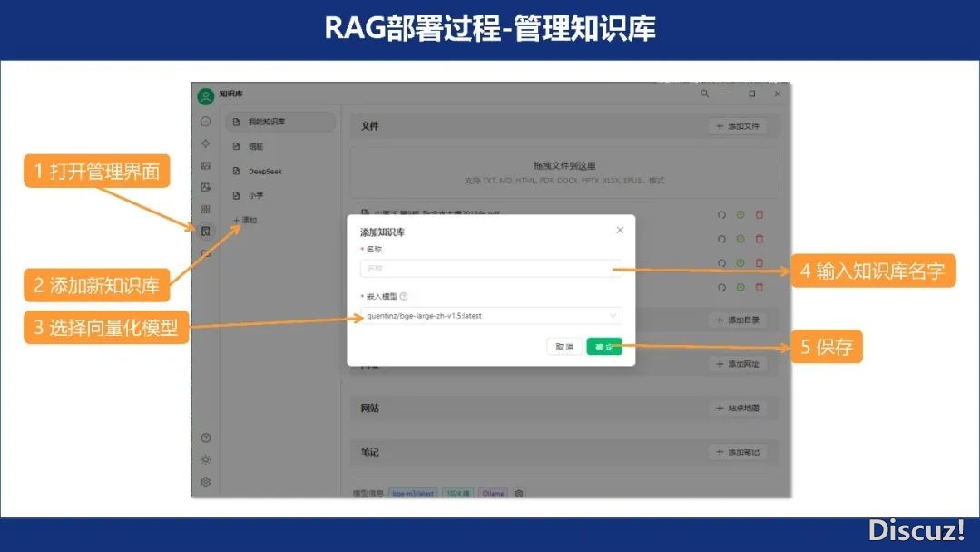The image size is (980, 552).
Task: Click the 添加目录 button
Action: [738, 320]
